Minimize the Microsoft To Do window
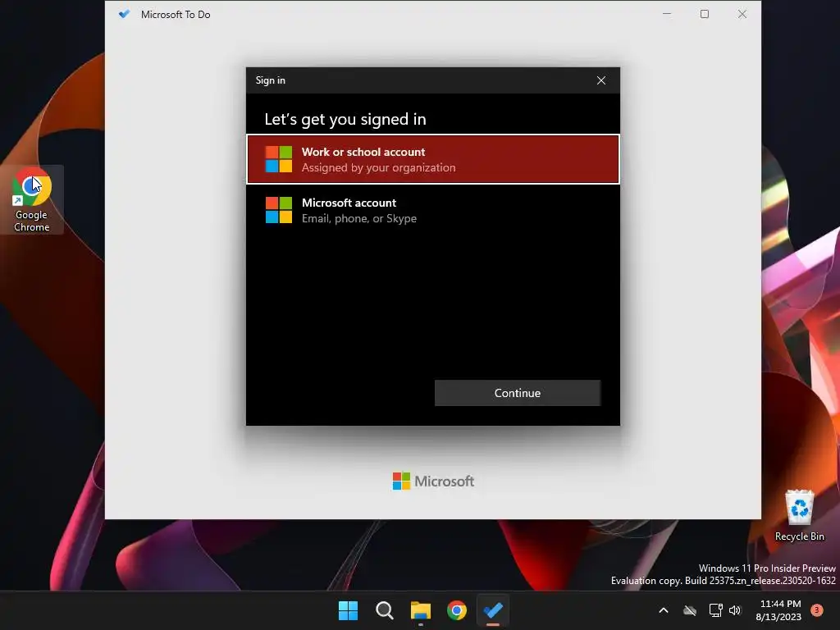The height and width of the screenshot is (630, 840). [x=667, y=14]
